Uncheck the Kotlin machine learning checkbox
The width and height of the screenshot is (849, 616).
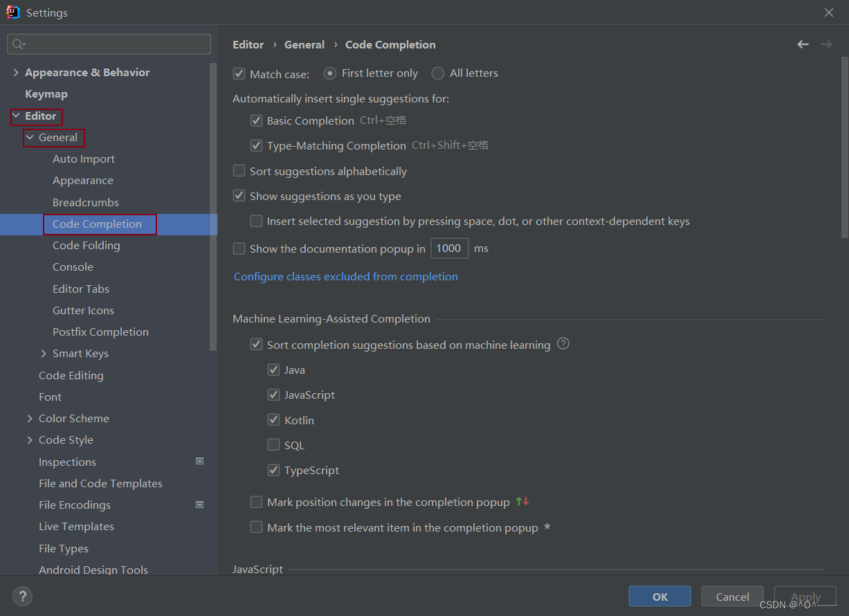pos(274,420)
